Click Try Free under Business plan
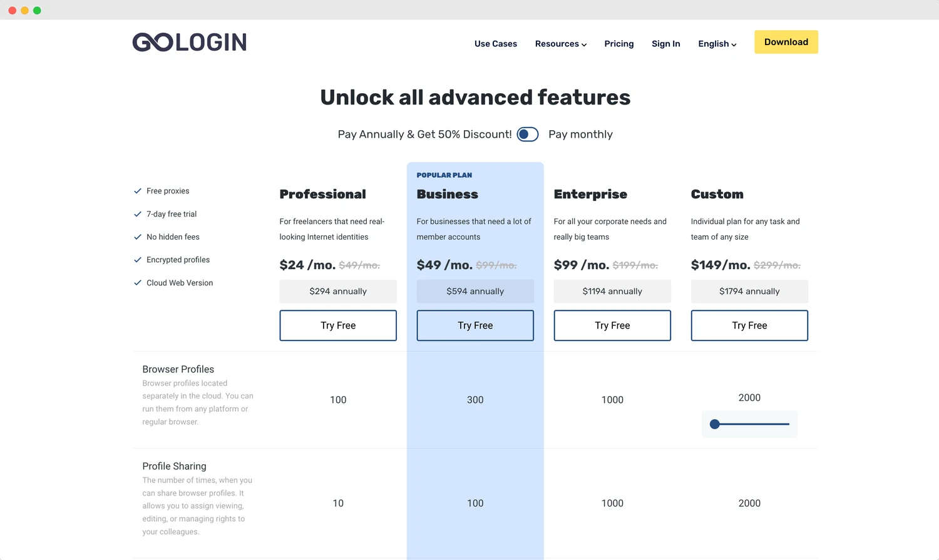Screen dimensions: 939x560 pos(475,325)
